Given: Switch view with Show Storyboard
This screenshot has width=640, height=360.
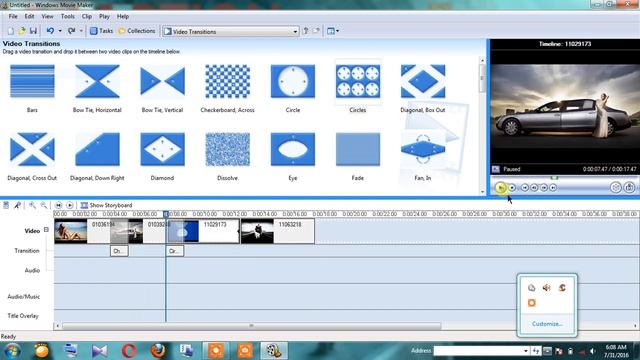Looking at the screenshot, I should (107, 205).
